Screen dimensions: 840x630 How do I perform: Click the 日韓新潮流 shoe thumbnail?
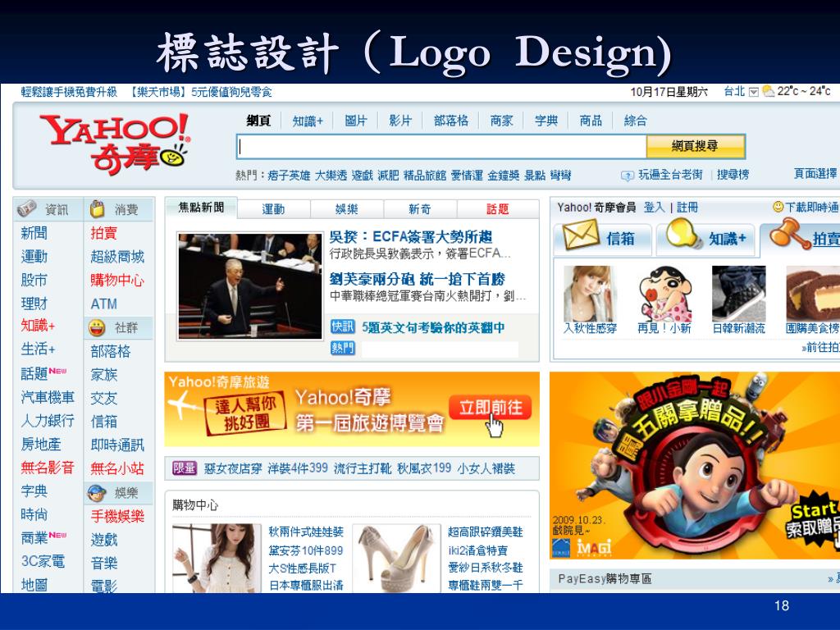click(x=738, y=293)
